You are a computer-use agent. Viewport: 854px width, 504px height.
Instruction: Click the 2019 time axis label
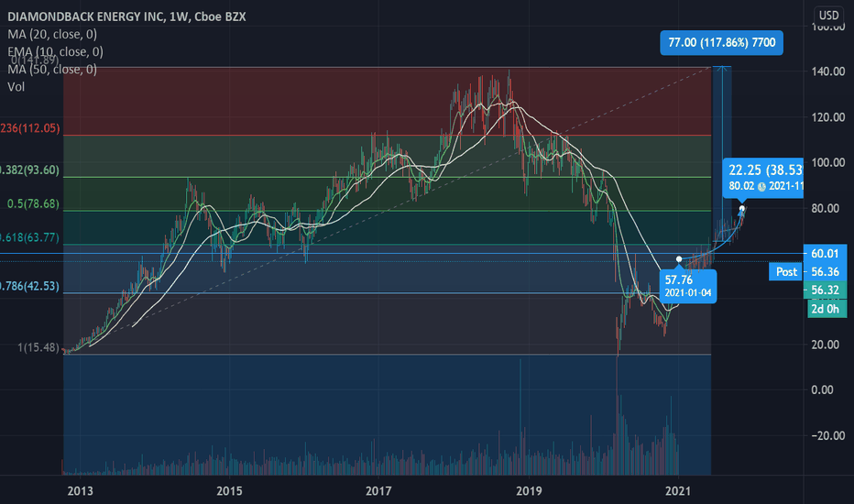529,491
